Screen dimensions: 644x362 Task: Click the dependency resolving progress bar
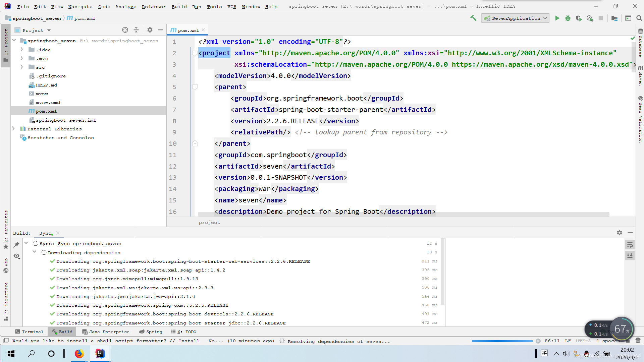[502, 341]
